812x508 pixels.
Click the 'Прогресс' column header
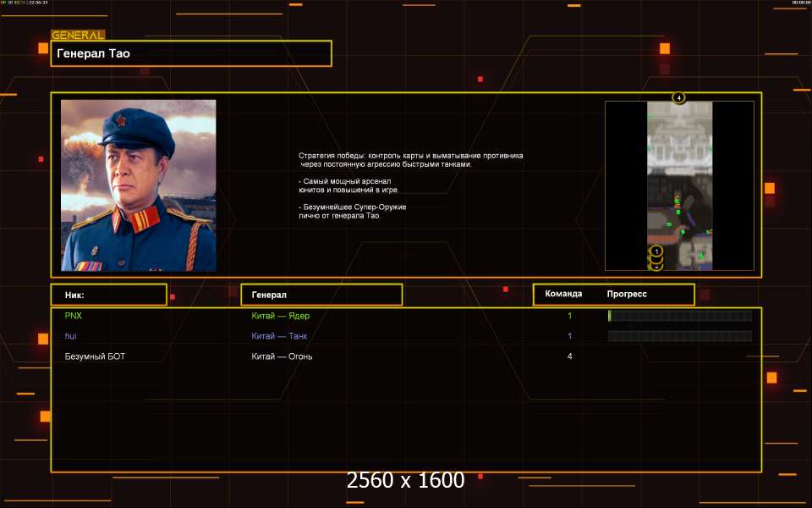click(x=627, y=294)
